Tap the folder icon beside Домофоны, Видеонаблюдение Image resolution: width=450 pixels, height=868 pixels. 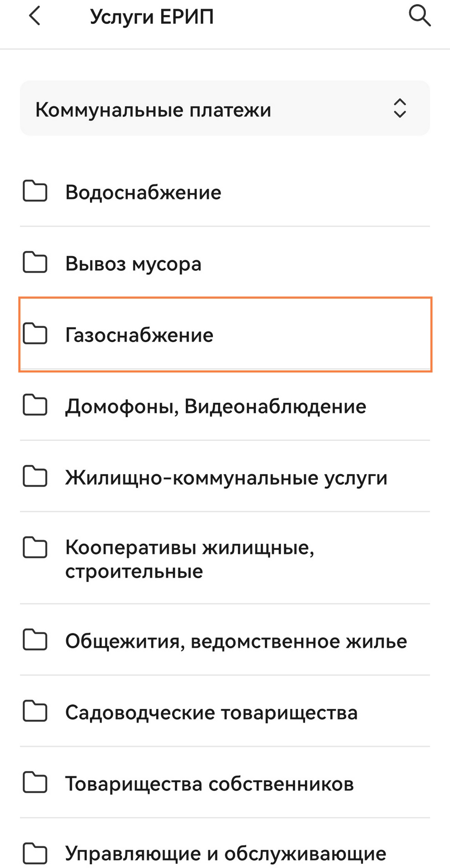pyautogui.click(x=35, y=405)
